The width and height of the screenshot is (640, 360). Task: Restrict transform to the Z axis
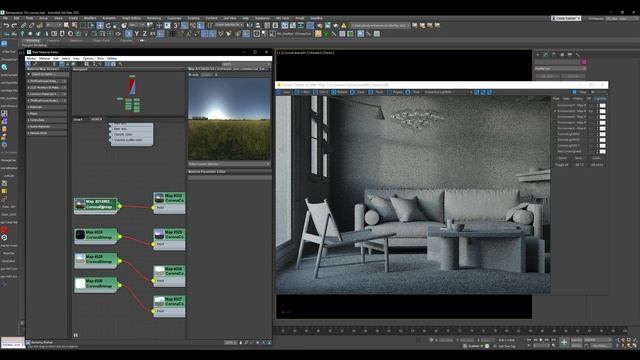144,34
